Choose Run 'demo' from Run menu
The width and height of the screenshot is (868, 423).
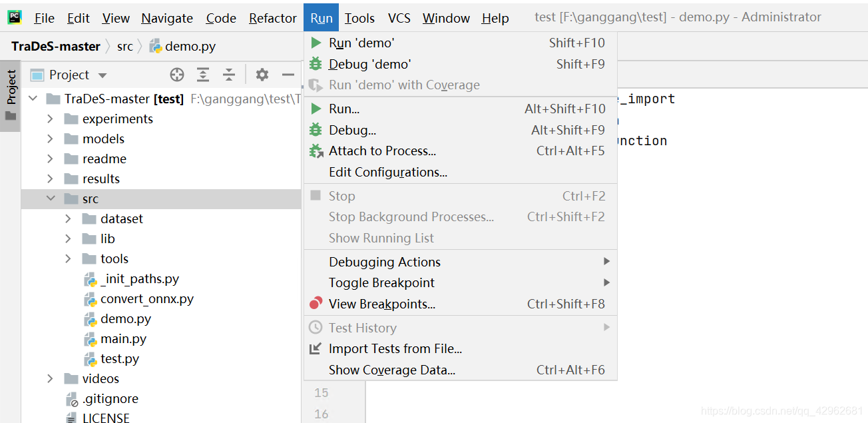click(x=461, y=43)
